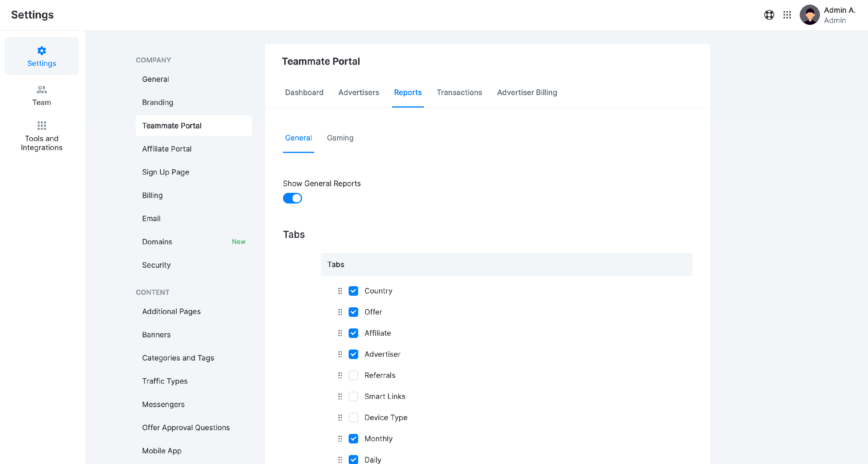
Task: Grab the drag handle for Affiliate row
Action: click(340, 333)
